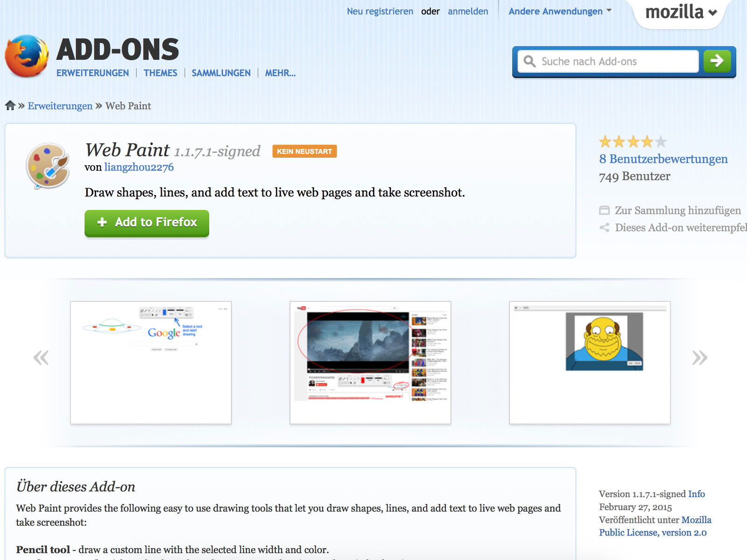747x560 pixels.
Task: Click Add to Firefox button
Action: coord(147,223)
